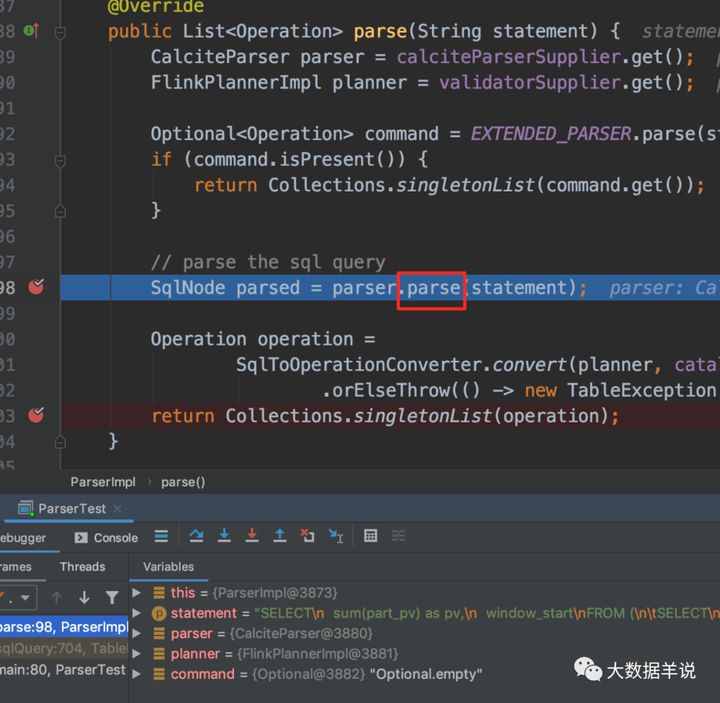The image size is (720, 703).
Task: Click the fold end marker beside the if-block closing brace
Action: [x=60, y=211]
